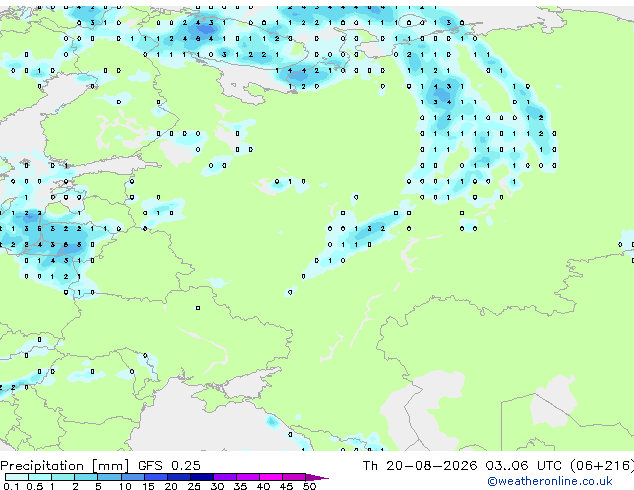Screen dimensions: 634x490
Task: Select the 1–2 mm legend swatch
Action: [63, 477]
